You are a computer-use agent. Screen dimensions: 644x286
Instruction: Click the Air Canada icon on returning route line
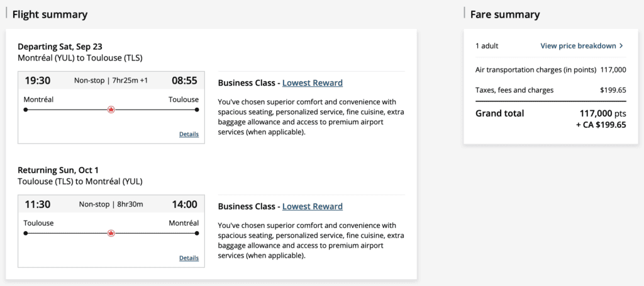111,233
